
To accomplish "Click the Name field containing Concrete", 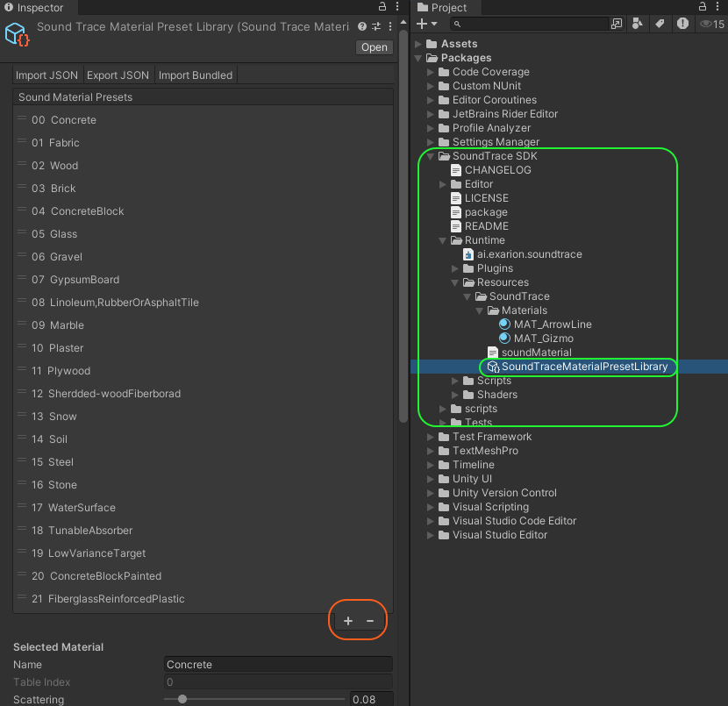I will [x=278, y=664].
